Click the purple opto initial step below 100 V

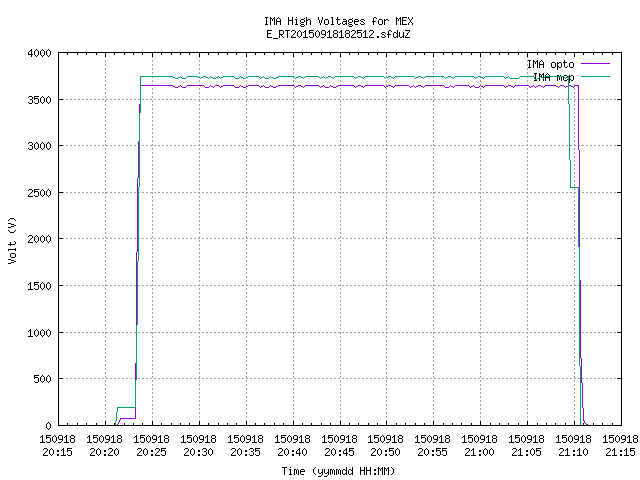(x=128, y=418)
